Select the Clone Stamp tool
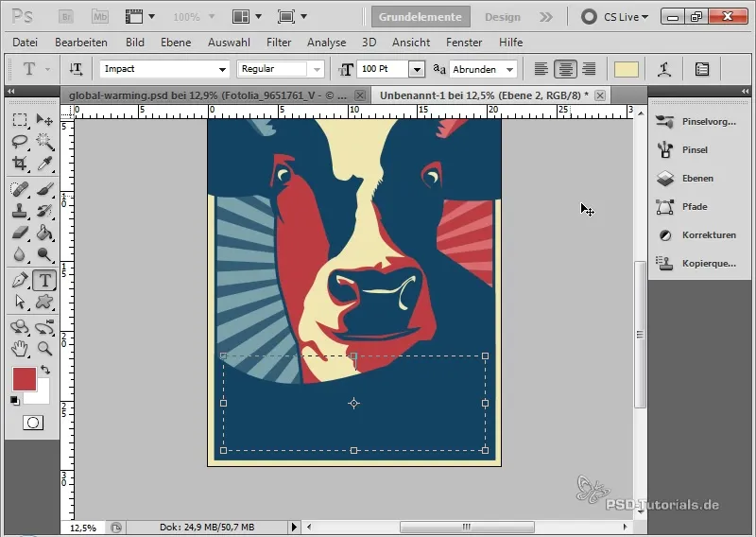The height and width of the screenshot is (537, 756). click(x=20, y=211)
